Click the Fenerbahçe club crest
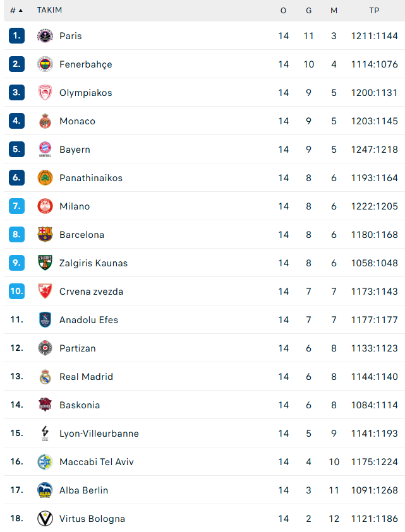 (x=45, y=64)
